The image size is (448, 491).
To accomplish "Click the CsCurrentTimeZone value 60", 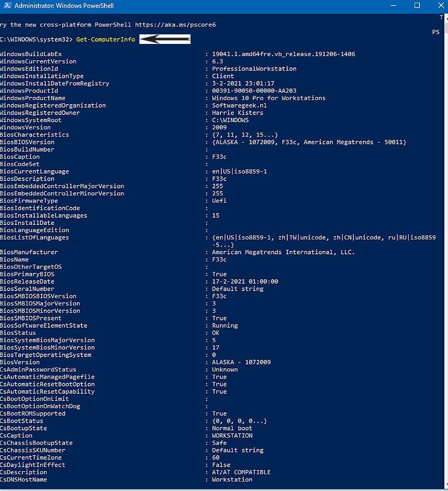I will (x=216, y=458).
